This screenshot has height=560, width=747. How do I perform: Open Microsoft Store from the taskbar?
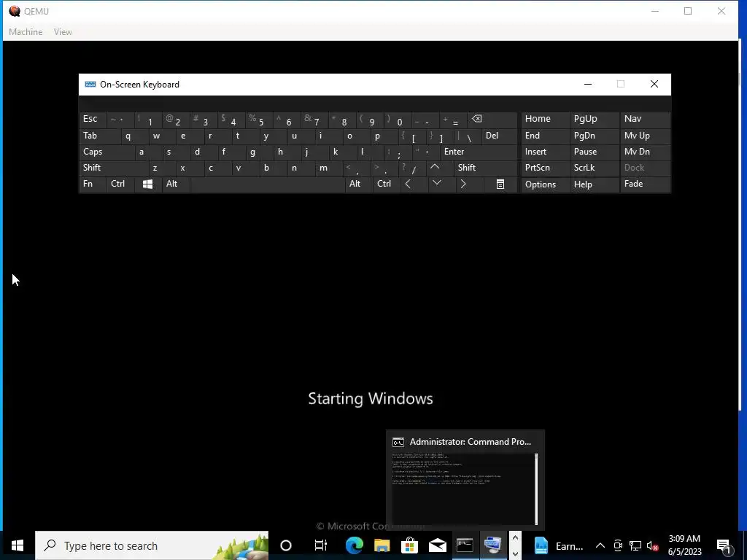[x=409, y=545]
